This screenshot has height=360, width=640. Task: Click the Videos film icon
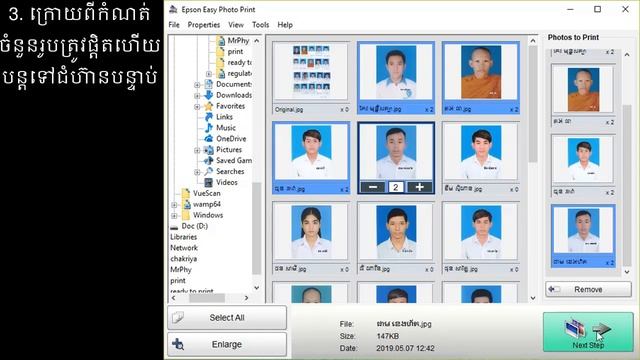(209, 182)
